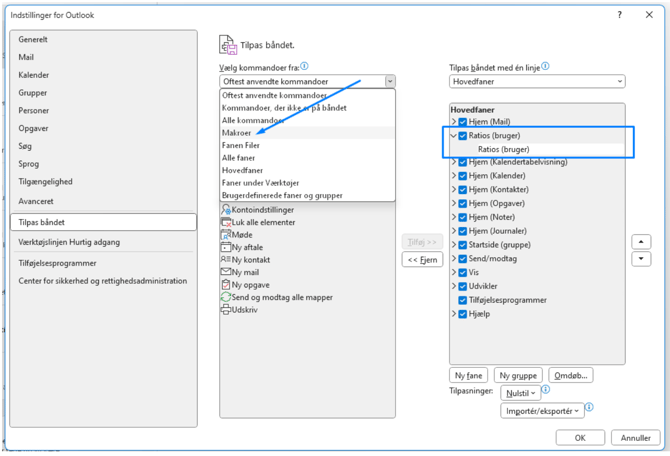
Task: Open the Importér/eksportér dropdown
Action: 543,411
